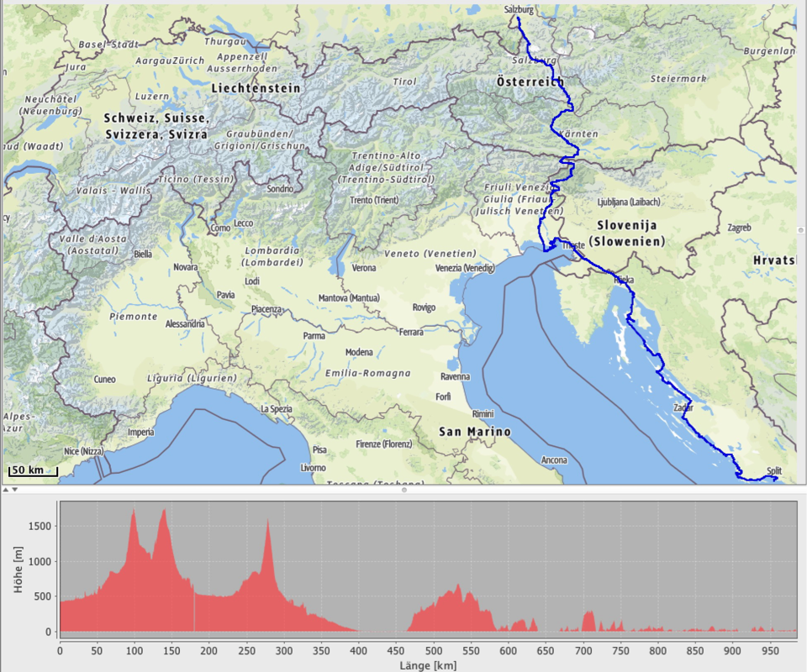Click the Liechtenstein country label
This screenshot has height=672, width=807.
pos(256,87)
